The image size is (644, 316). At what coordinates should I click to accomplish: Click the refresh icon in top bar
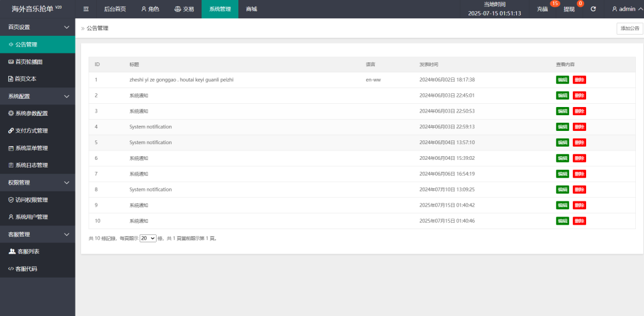[593, 9]
